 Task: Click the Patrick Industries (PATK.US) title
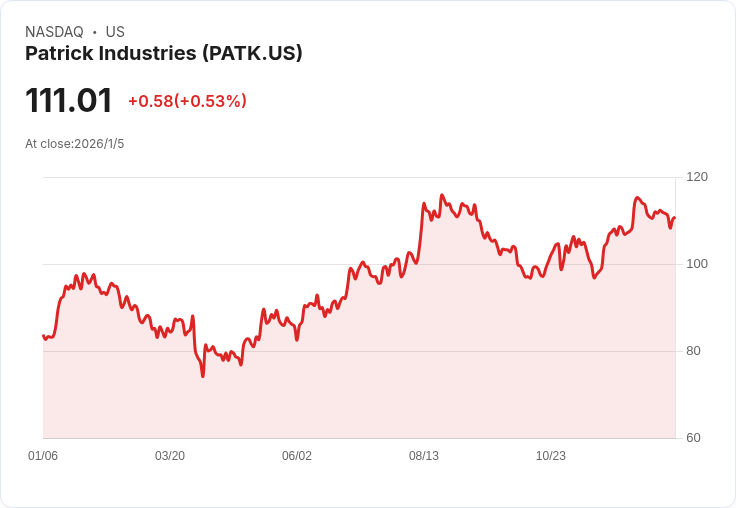point(163,53)
